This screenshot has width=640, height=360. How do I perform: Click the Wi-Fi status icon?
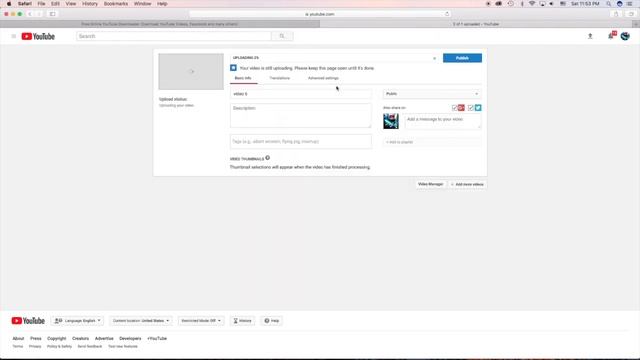click(x=532, y=4)
